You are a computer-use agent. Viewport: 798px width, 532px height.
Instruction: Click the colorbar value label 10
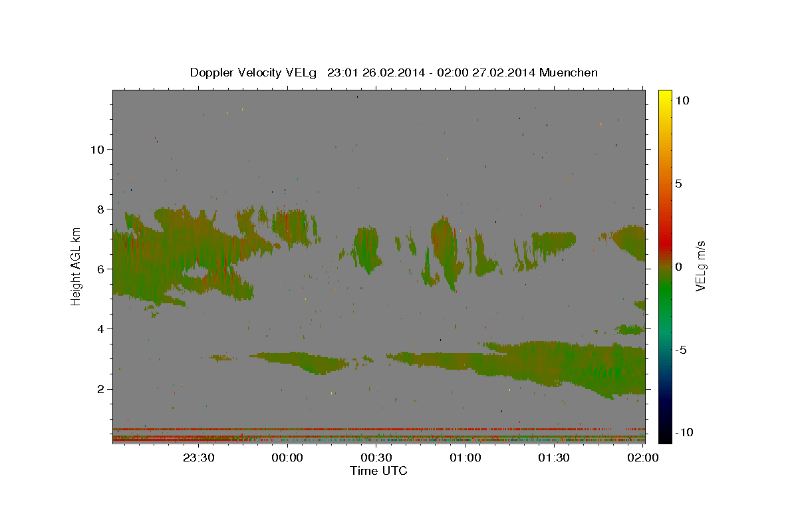[682, 100]
